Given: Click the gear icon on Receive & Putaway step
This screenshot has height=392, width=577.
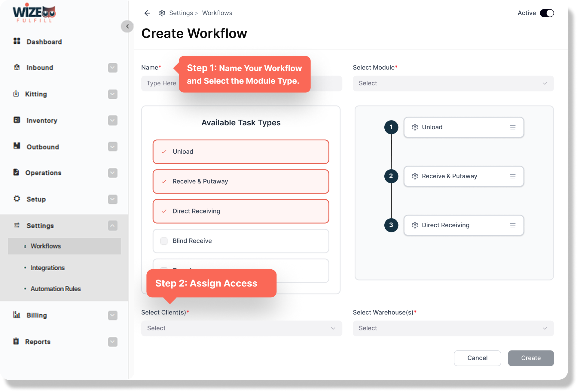Looking at the screenshot, I should (x=415, y=176).
